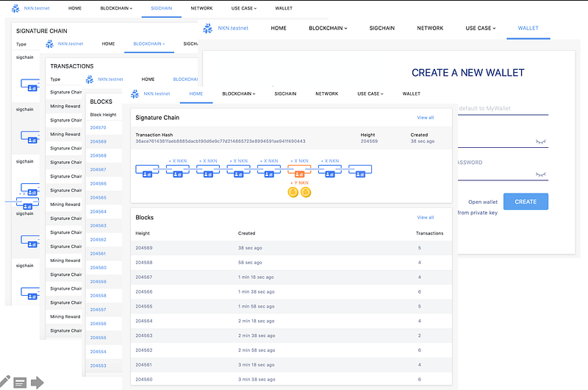
Task: Click 'View all' in the Signature Chain card
Action: coord(425,117)
